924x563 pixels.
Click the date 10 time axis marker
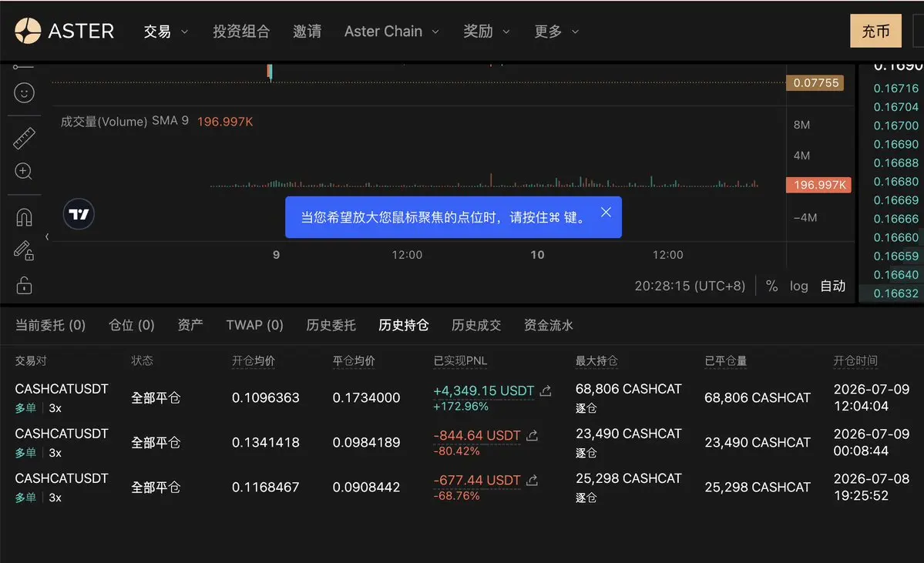537,254
